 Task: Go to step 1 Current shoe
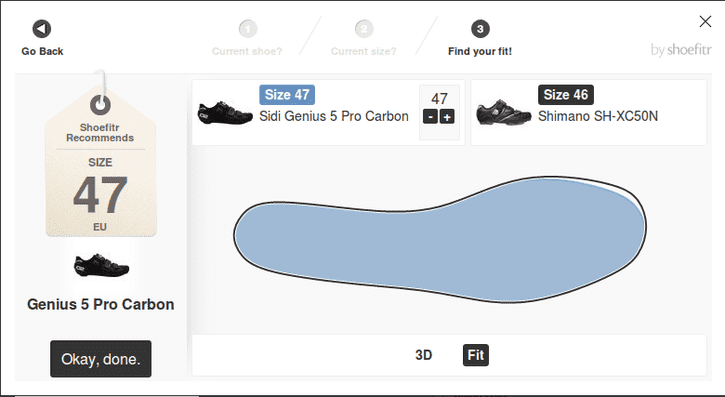(247, 29)
